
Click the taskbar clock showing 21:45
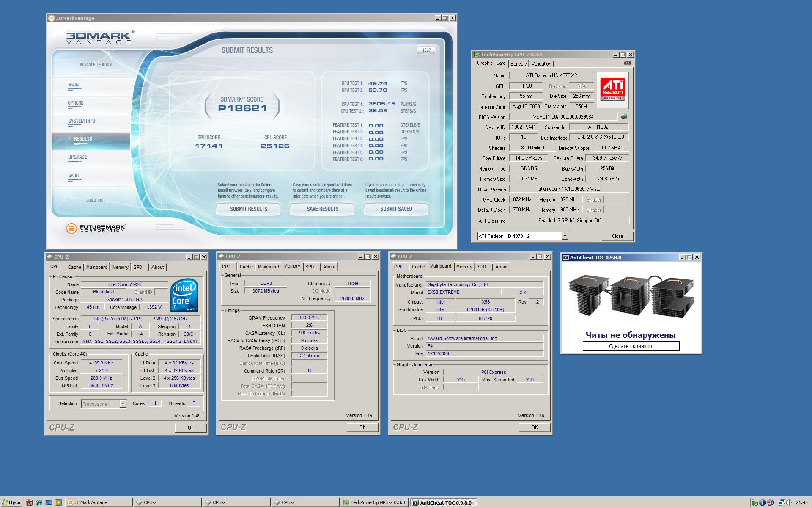801,502
